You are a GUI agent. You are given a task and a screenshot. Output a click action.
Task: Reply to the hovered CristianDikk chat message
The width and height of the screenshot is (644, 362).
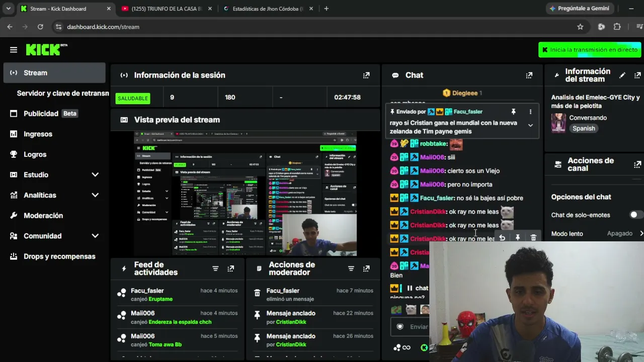[x=502, y=238]
